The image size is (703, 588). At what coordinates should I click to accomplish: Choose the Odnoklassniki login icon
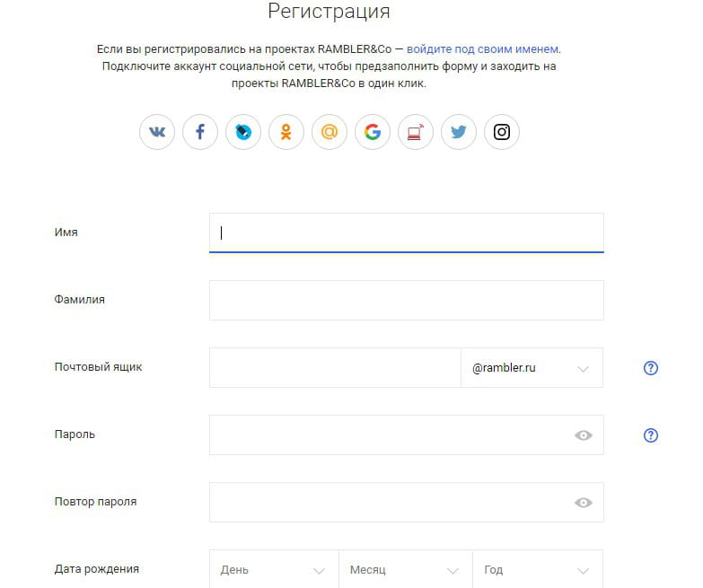[286, 133]
